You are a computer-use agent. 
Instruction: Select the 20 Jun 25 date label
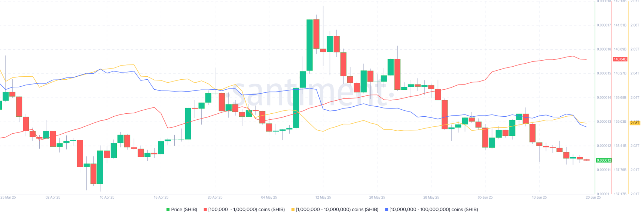coord(593,197)
